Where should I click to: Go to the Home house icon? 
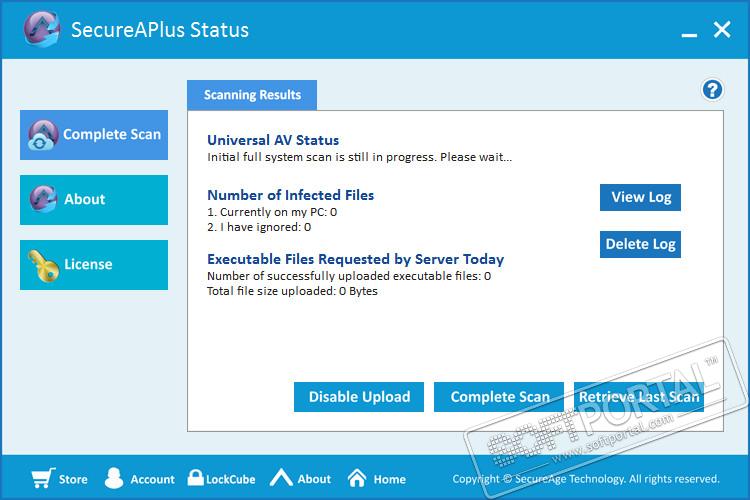click(357, 478)
